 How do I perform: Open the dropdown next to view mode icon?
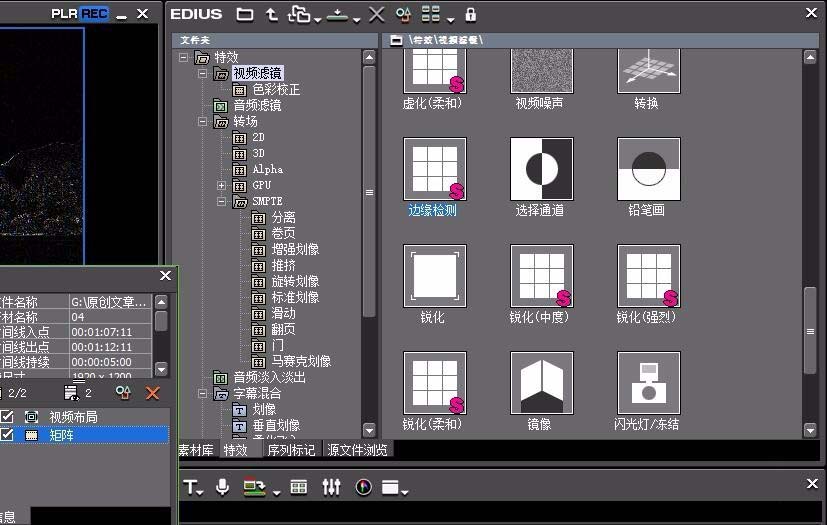pyautogui.click(x=450, y=20)
